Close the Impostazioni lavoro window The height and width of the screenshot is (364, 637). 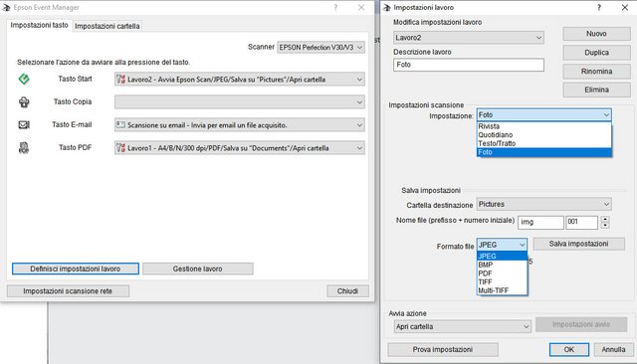(x=625, y=7)
